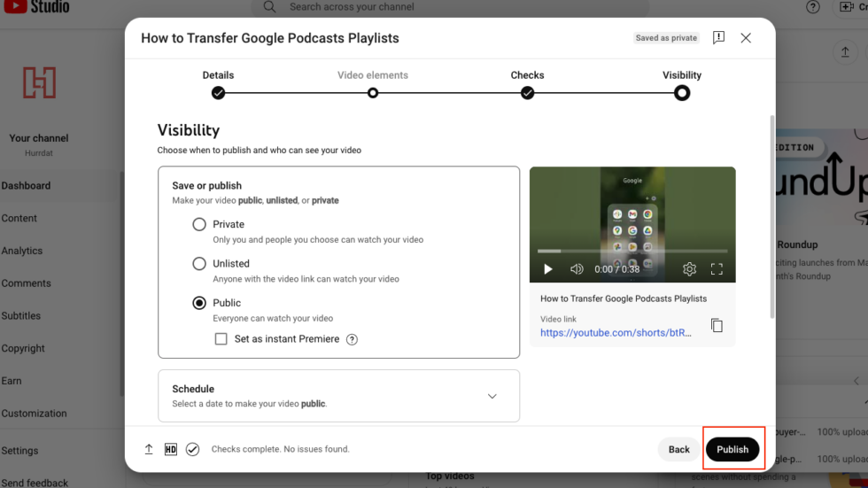Screen dimensions: 868x488
Task: Click the HD processing status icon
Action: (170, 449)
